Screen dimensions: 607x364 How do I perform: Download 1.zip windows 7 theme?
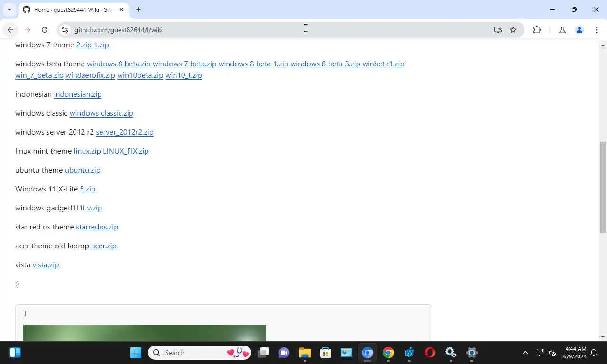pos(101,45)
